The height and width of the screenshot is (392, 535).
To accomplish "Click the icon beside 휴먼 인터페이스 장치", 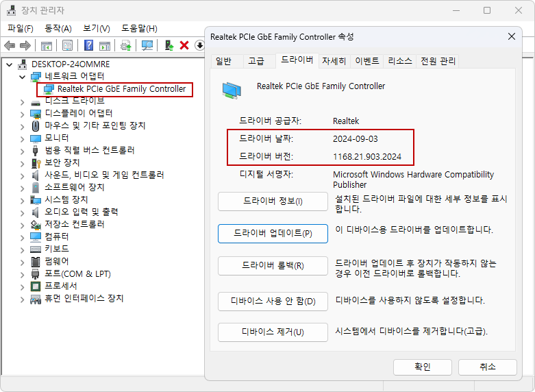I will [x=36, y=299].
